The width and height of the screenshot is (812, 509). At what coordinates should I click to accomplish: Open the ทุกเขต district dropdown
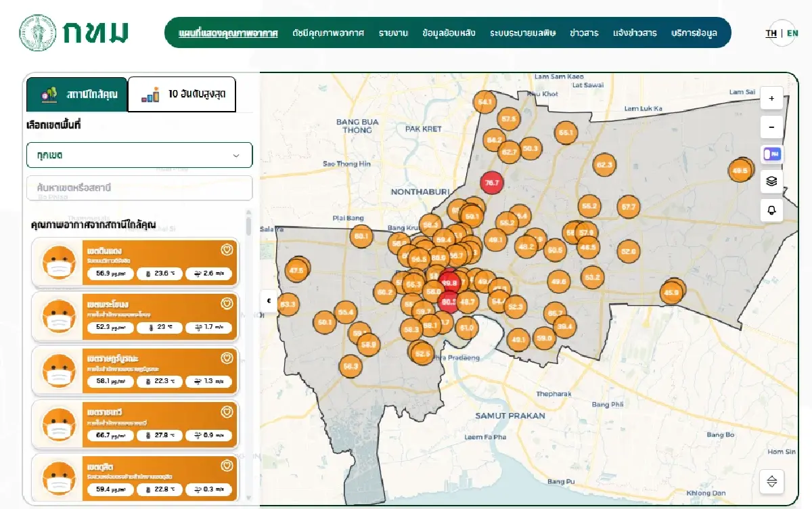click(139, 155)
